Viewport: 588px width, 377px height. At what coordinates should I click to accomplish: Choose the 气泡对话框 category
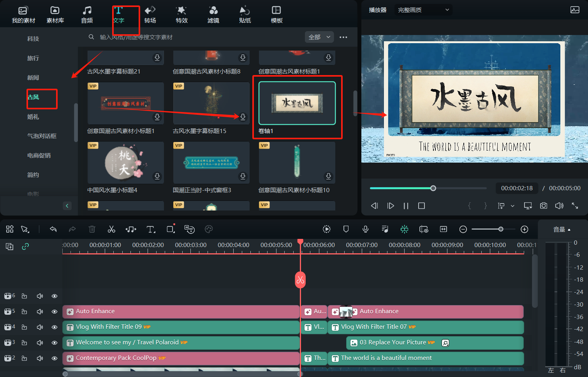pos(42,136)
